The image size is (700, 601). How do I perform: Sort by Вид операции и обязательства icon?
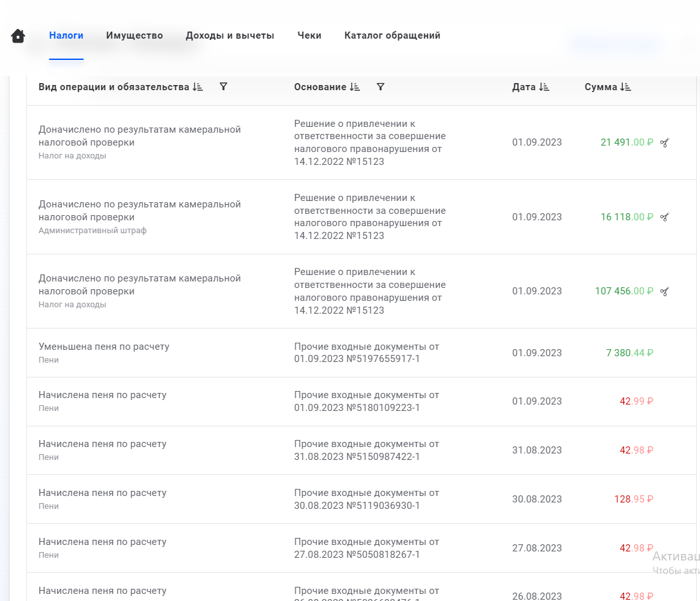coord(198,87)
